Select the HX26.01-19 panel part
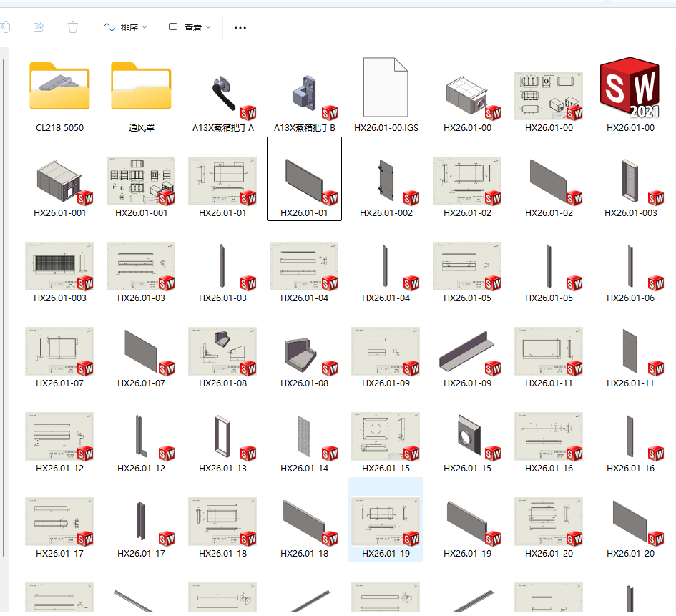Screen dimensions: 676x616 (467, 521)
